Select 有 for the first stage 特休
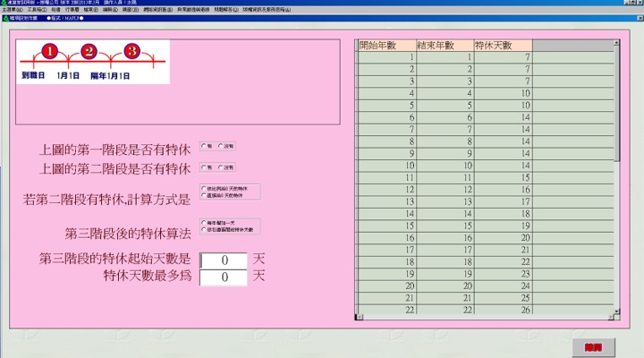 204,146
